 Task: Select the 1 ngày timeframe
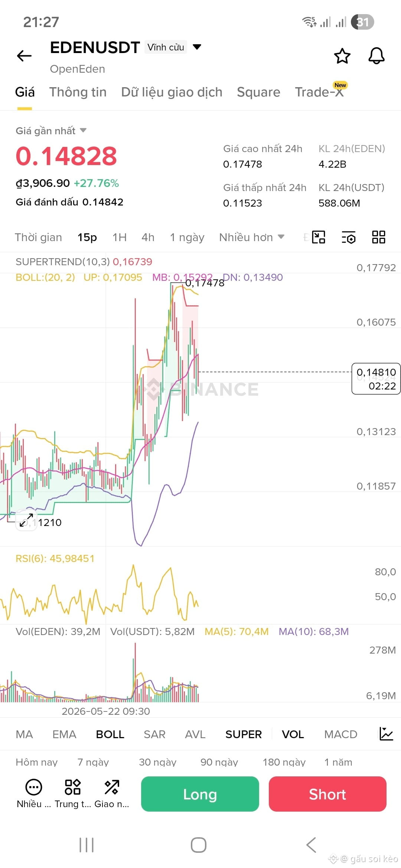[x=187, y=237]
